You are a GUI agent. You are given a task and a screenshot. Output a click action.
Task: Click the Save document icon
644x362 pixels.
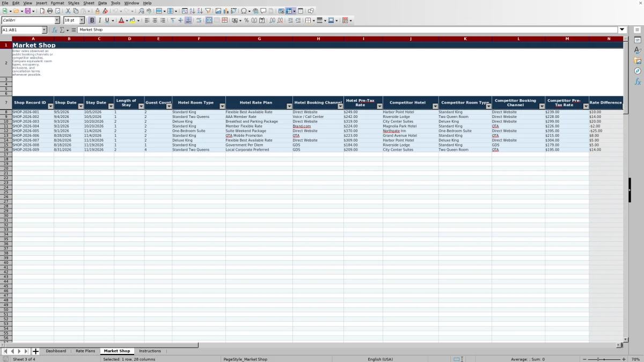point(27,11)
